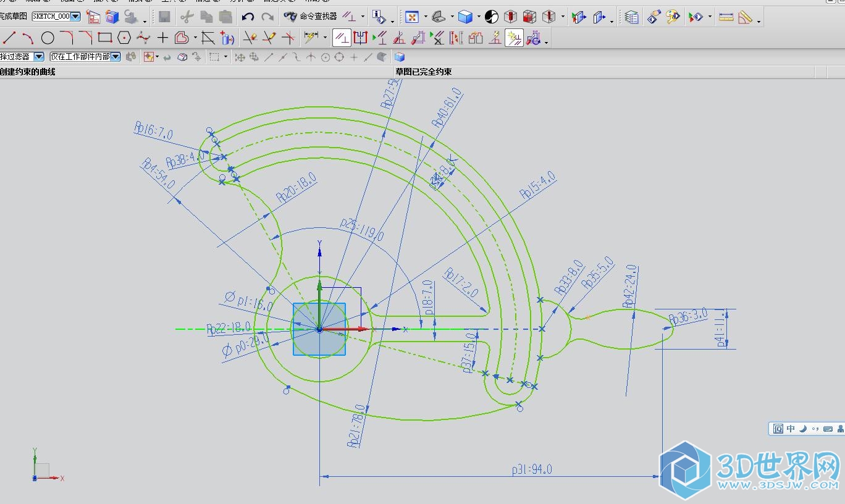The width and height of the screenshot is (845, 504).
Task: Select the Line sketch tool
Action: (x=9, y=38)
